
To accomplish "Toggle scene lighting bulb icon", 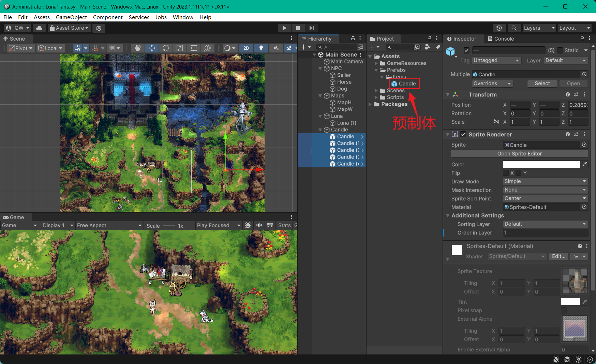I will 261,48.
